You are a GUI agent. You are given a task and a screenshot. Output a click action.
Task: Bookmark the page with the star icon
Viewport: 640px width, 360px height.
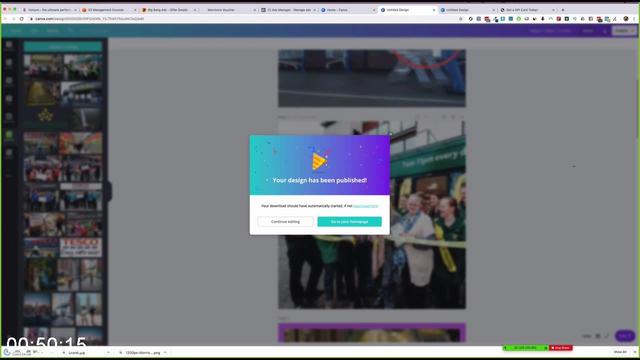pos(461,19)
